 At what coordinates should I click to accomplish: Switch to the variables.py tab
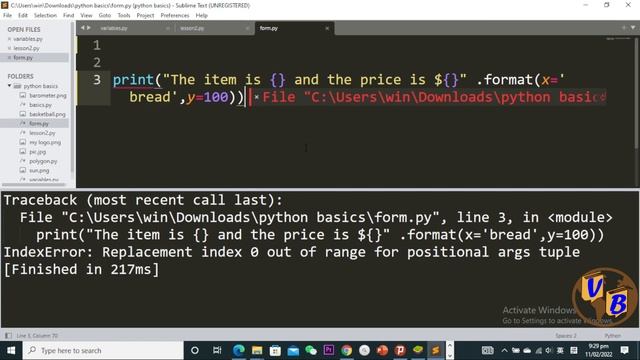pyautogui.click(x=114, y=28)
